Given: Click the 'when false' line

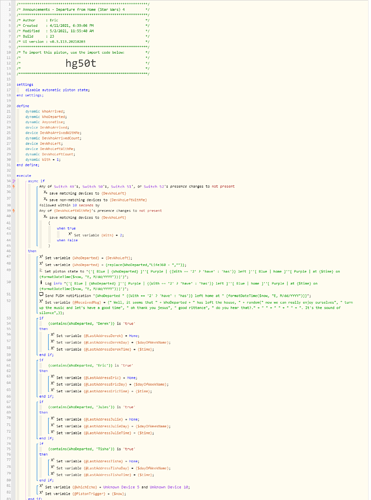Looking at the screenshot, I should point(67,240).
